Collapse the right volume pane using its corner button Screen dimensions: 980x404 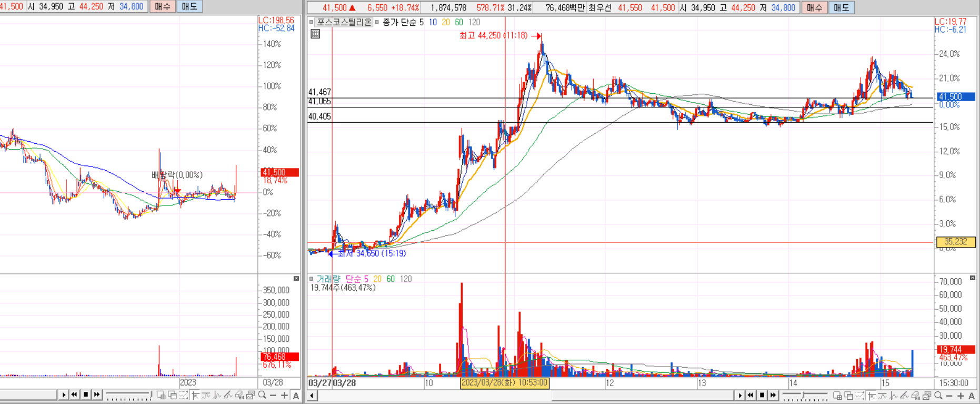[x=972, y=278]
